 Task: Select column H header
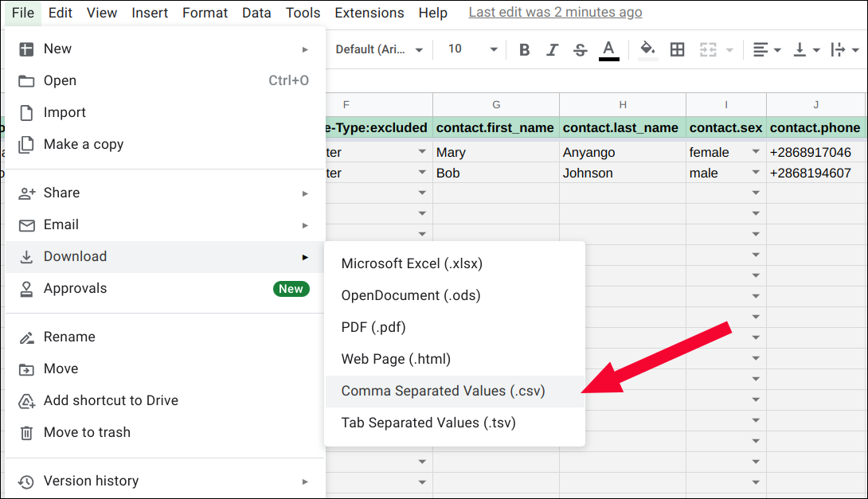tap(623, 104)
